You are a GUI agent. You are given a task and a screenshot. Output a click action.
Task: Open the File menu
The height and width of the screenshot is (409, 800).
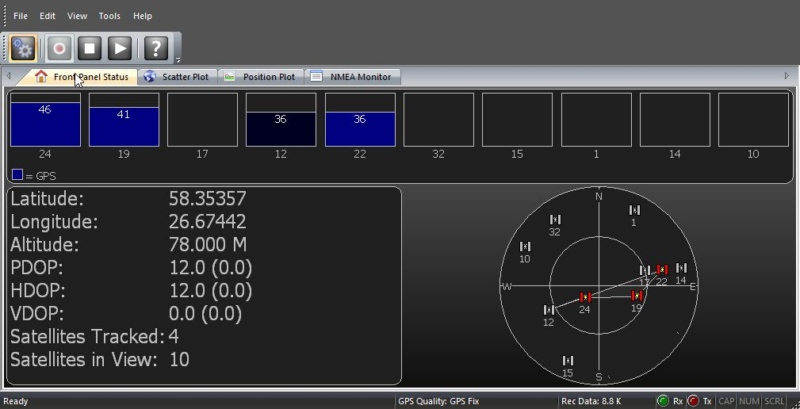point(20,16)
